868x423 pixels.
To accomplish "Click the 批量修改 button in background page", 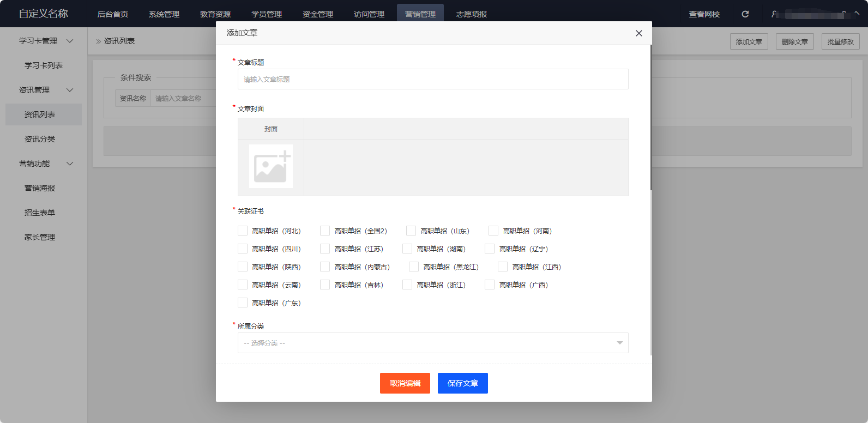I will [x=841, y=41].
